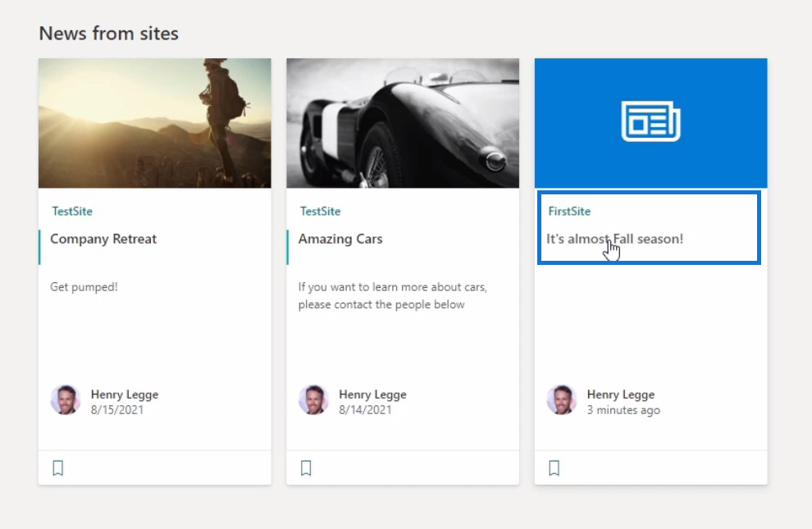Open the Company Retreat hiker thumbnail
812x529 pixels.
click(x=155, y=123)
